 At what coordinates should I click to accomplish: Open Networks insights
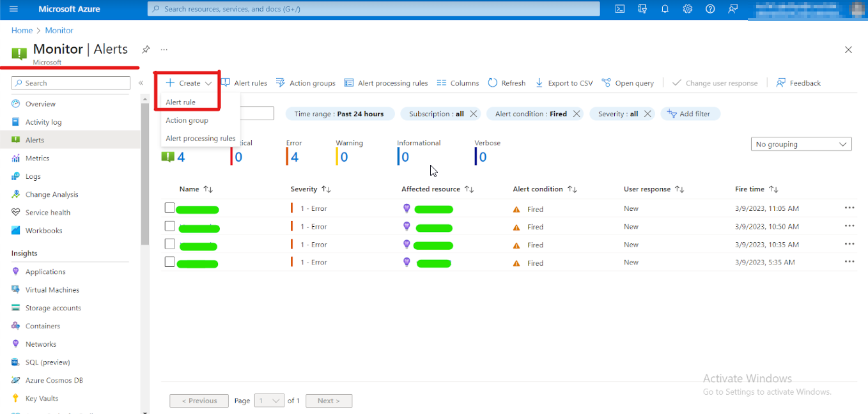[x=41, y=344]
